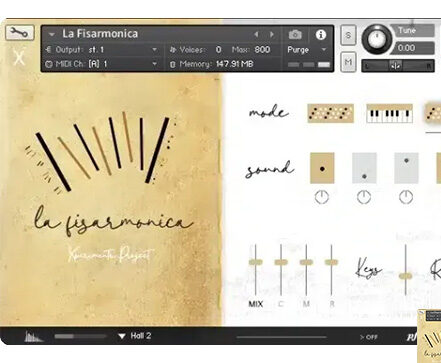
Task: Select the button accordion mode icon
Action: tap(330, 113)
